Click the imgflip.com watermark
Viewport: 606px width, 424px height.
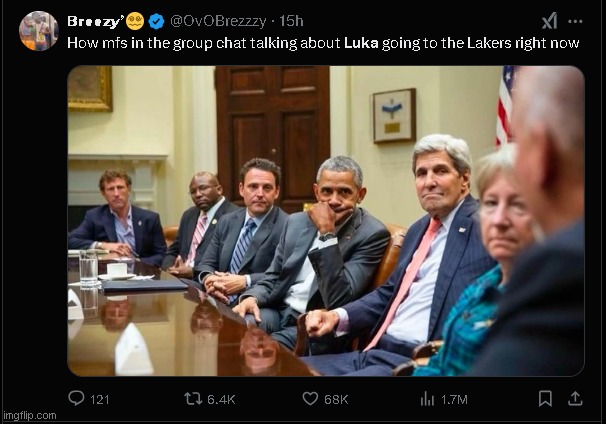point(28,416)
